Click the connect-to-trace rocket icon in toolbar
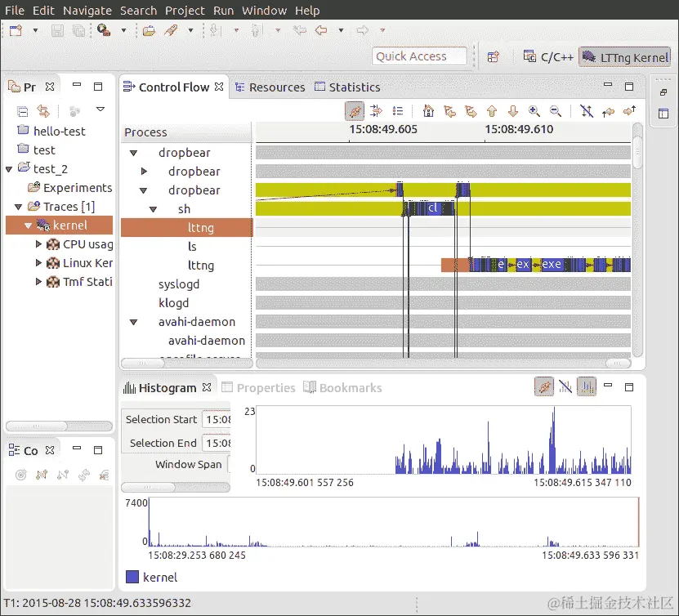This screenshot has width=679, height=616. click(x=172, y=30)
